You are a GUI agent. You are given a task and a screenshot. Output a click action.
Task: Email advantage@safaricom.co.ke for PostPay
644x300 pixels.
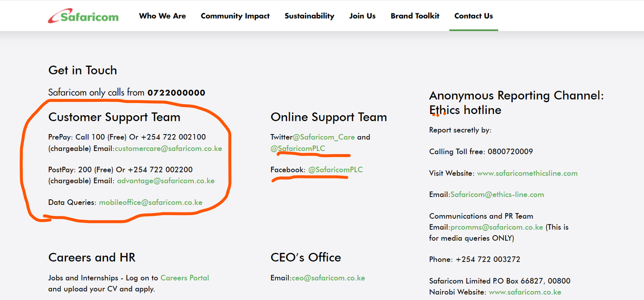point(166,181)
